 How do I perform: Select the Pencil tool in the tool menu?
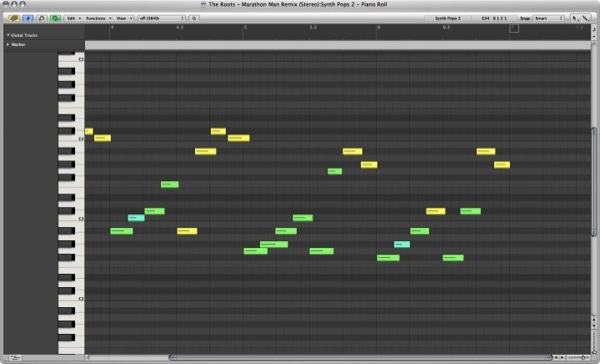coord(585,18)
